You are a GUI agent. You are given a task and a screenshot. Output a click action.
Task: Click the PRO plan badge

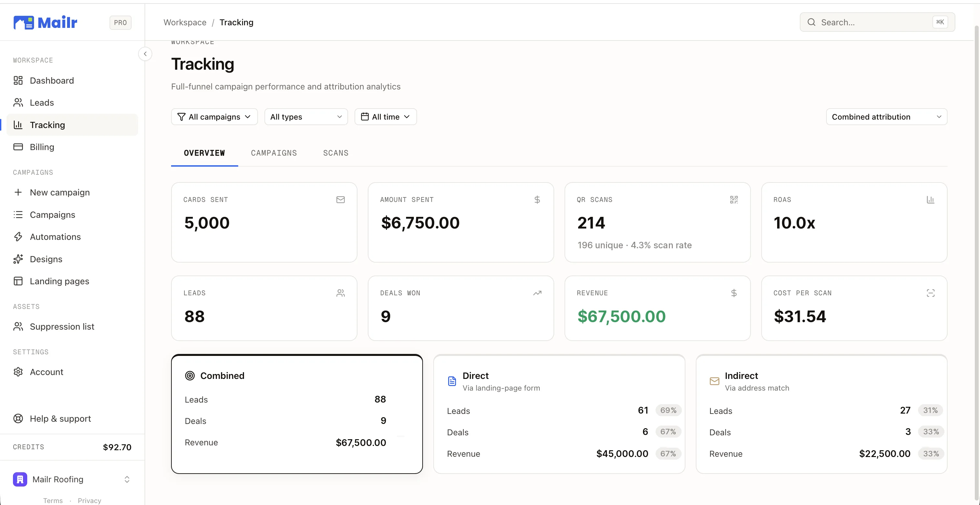(x=120, y=22)
